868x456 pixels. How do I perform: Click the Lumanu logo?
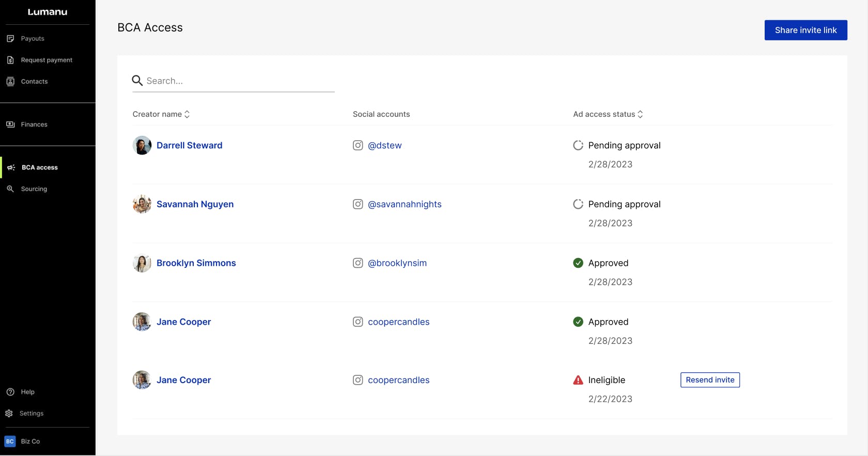(48, 12)
